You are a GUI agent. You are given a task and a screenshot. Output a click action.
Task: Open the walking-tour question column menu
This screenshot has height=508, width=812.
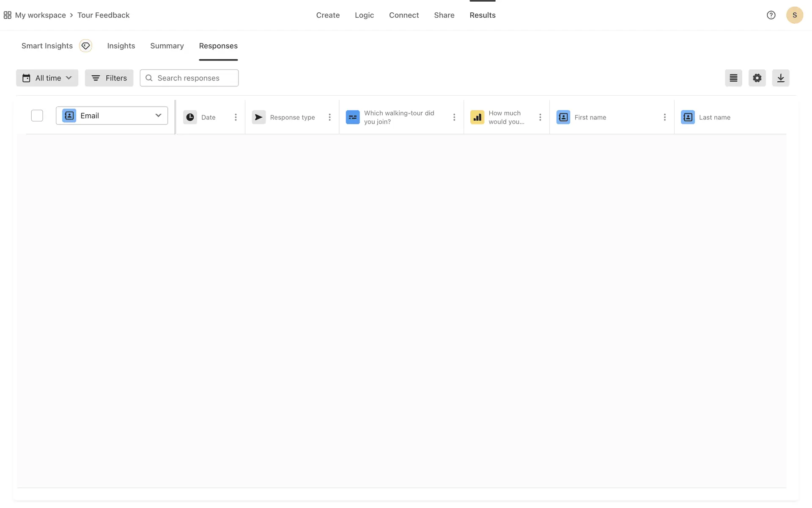click(454, 117)
